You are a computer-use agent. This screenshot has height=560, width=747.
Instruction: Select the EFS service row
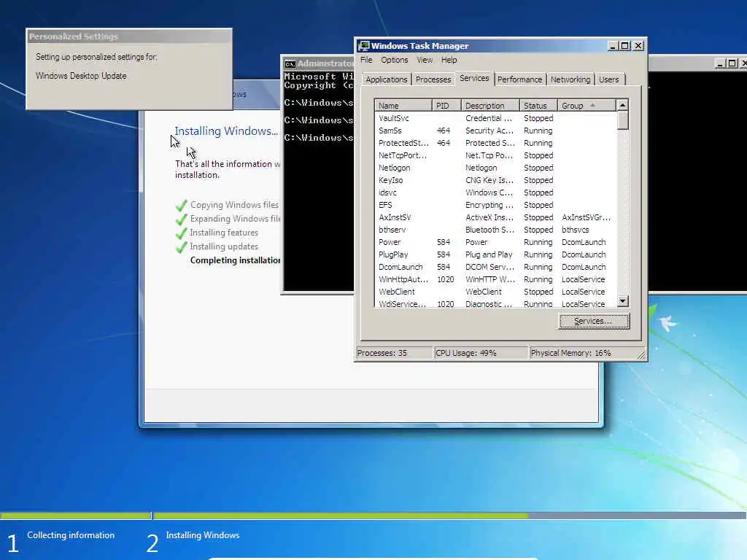tap(495, 205)
